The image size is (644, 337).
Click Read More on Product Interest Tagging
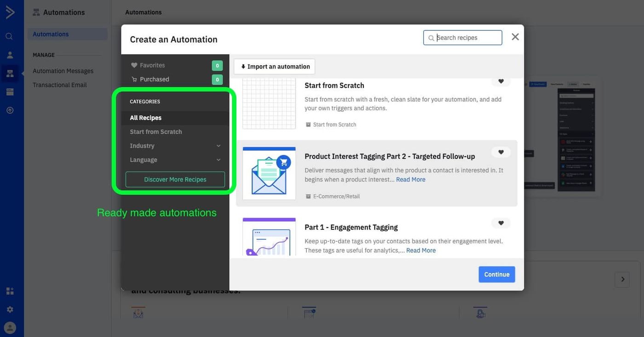(411, 179)
